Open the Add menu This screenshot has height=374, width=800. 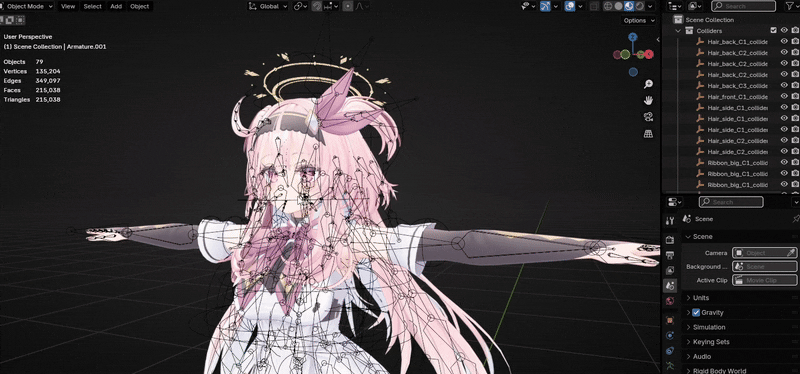(116, 6)
